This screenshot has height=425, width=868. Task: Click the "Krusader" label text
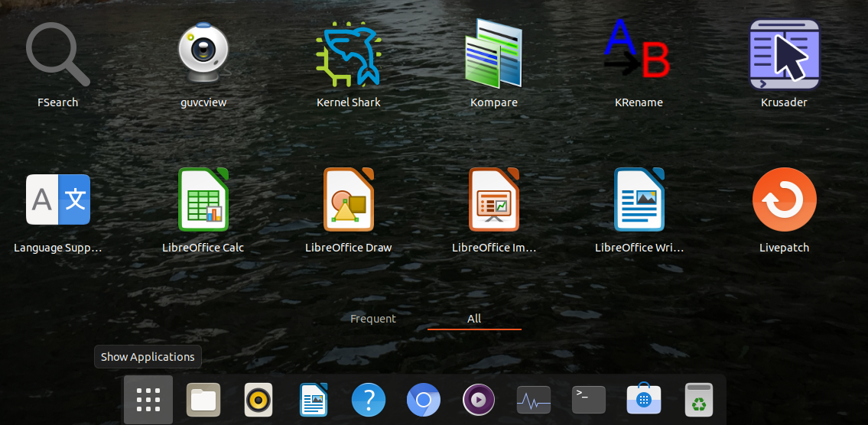point(784,102)
